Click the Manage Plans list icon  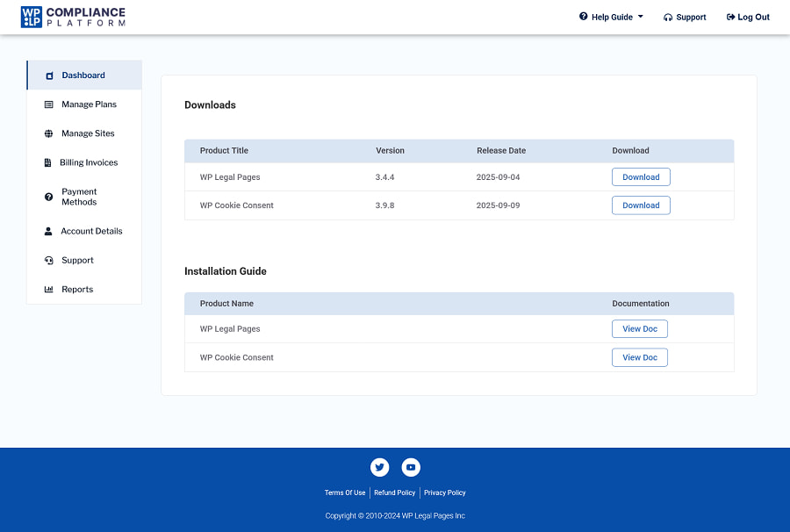[x=49, y=104]
